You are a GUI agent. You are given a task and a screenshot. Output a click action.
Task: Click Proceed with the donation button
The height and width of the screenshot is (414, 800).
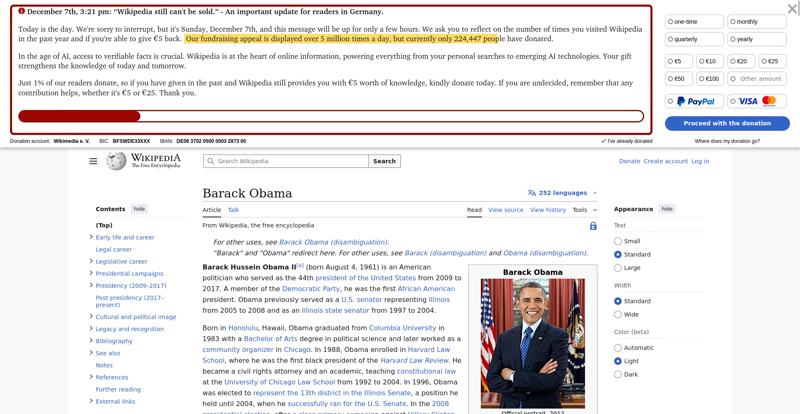(x=727, y=124)
